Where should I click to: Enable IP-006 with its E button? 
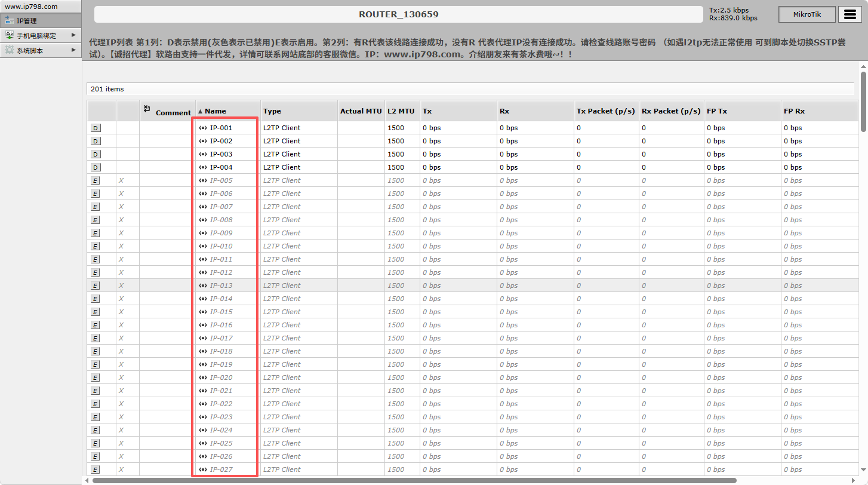(x=96, y=194)
